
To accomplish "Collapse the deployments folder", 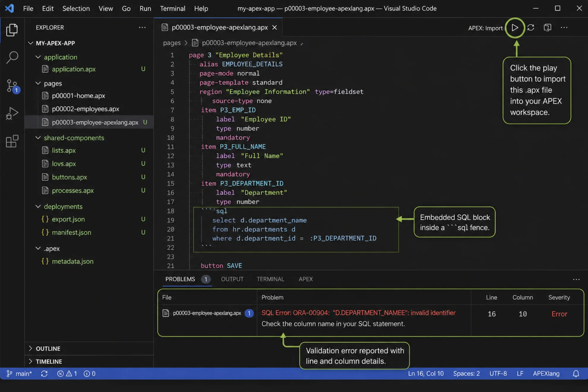I will [38, 206].
